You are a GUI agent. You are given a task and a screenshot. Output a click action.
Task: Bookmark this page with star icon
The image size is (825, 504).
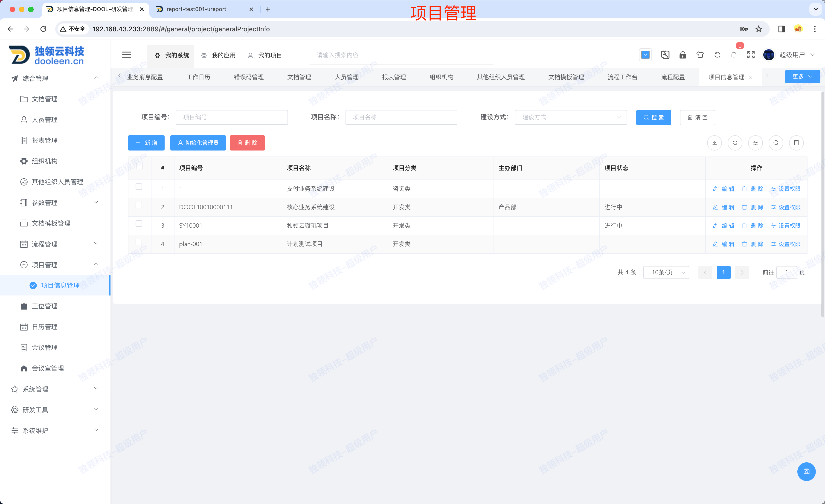tap(759, 29)
